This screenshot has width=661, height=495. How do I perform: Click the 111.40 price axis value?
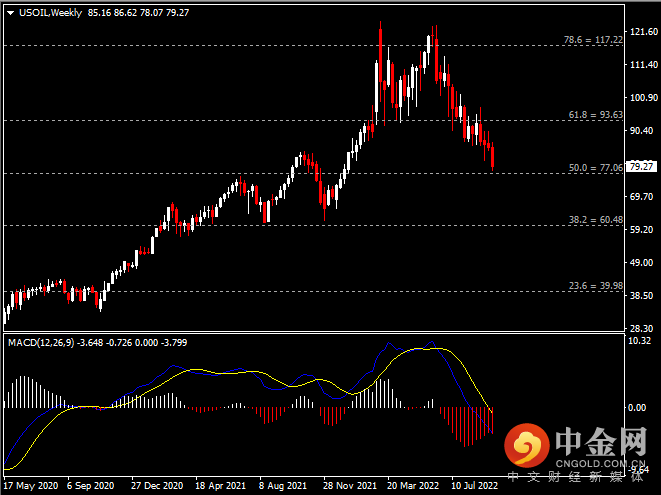pyautogui.click(x=644, y=65)
